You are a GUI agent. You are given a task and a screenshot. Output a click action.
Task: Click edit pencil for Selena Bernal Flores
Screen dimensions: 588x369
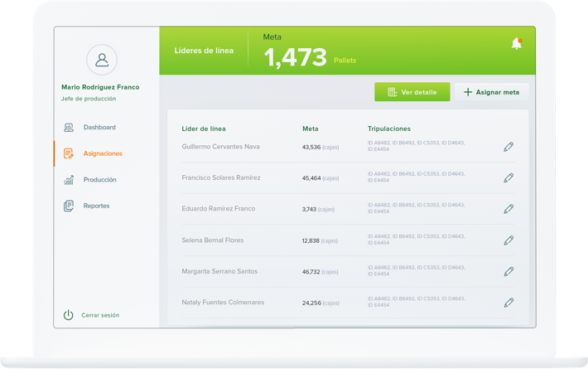[508, 240]
